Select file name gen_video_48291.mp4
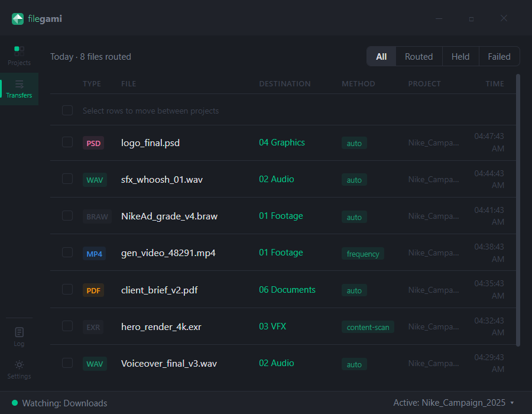The width and height of the screenshot is (532, 414). (168, 253)
